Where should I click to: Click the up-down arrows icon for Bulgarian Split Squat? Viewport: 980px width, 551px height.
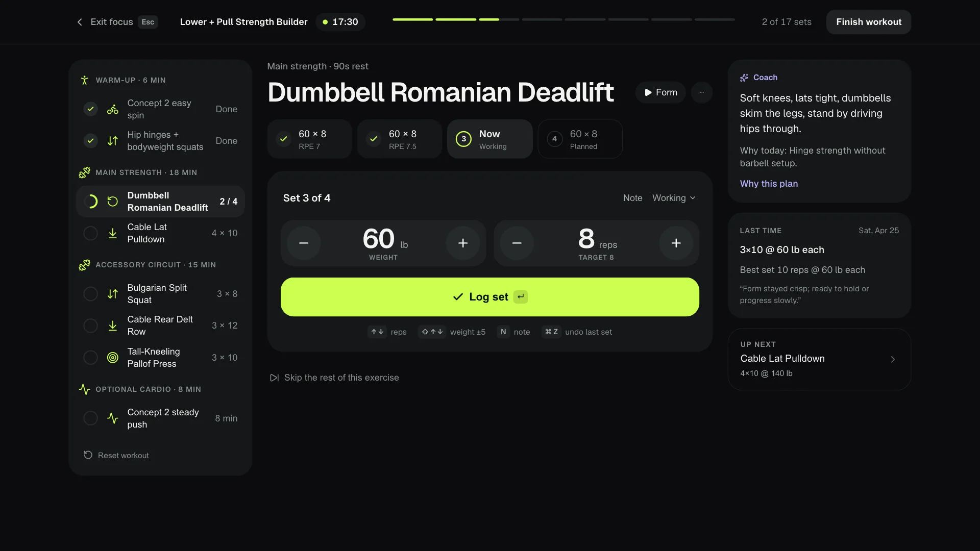click(113, 294)
